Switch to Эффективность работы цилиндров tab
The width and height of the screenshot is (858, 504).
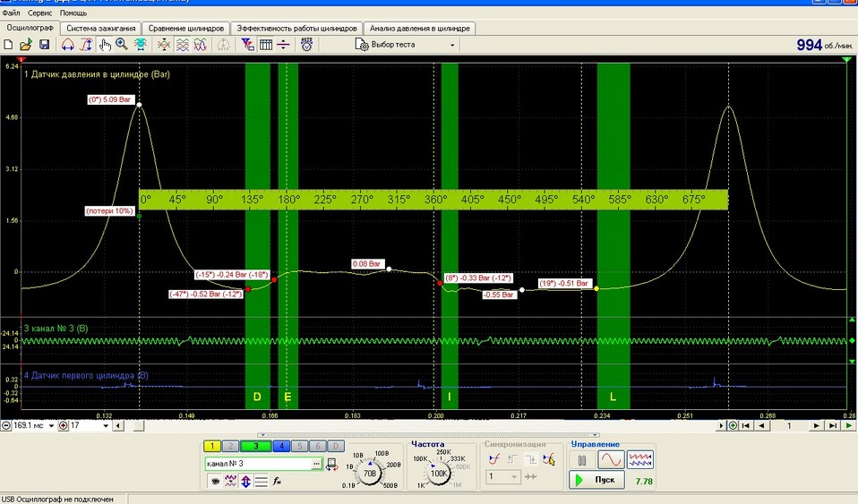pyautogui.click(x=296, y=28)
